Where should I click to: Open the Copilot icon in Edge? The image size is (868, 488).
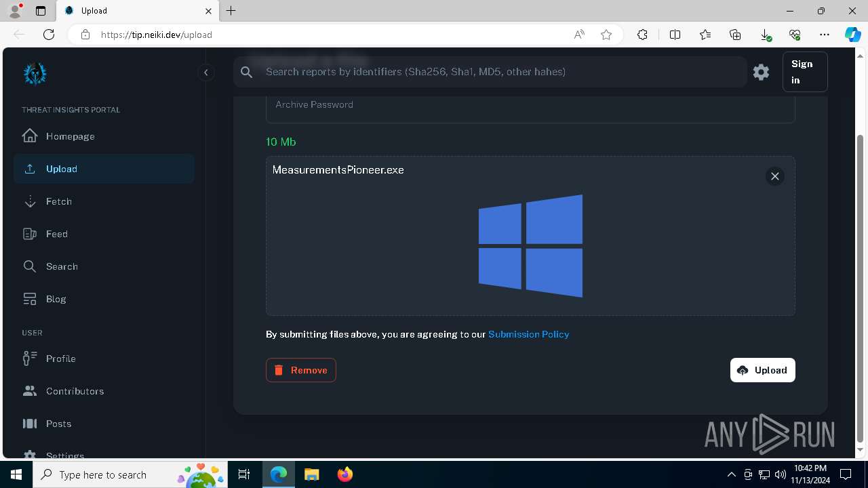(x=853, y=35)
